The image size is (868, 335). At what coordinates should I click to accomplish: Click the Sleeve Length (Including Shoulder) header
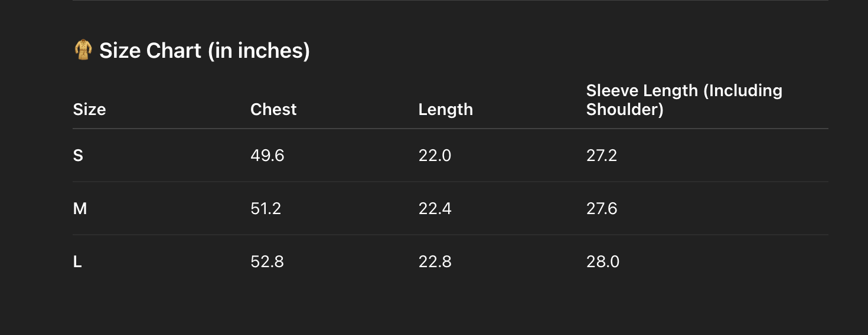tap(684, 100)
